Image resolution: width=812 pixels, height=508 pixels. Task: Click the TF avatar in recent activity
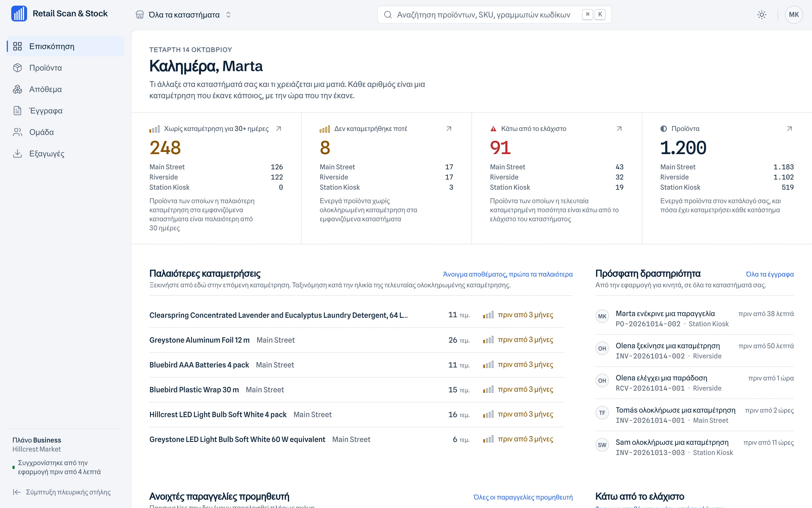(x=602, y=413)
